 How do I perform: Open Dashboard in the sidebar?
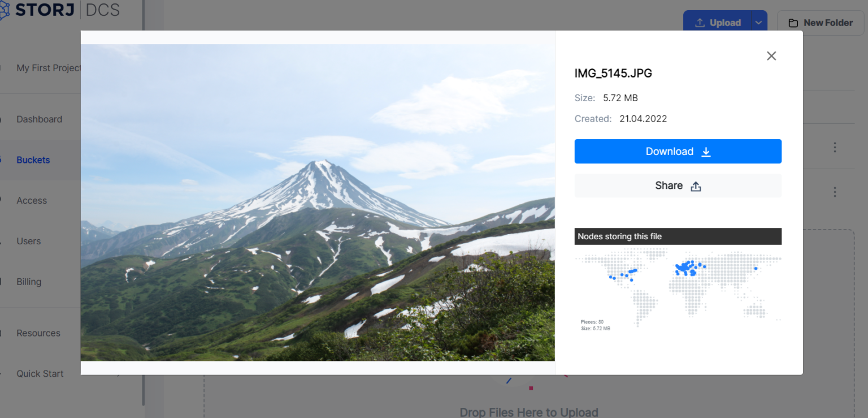click(x=39, y=119)
